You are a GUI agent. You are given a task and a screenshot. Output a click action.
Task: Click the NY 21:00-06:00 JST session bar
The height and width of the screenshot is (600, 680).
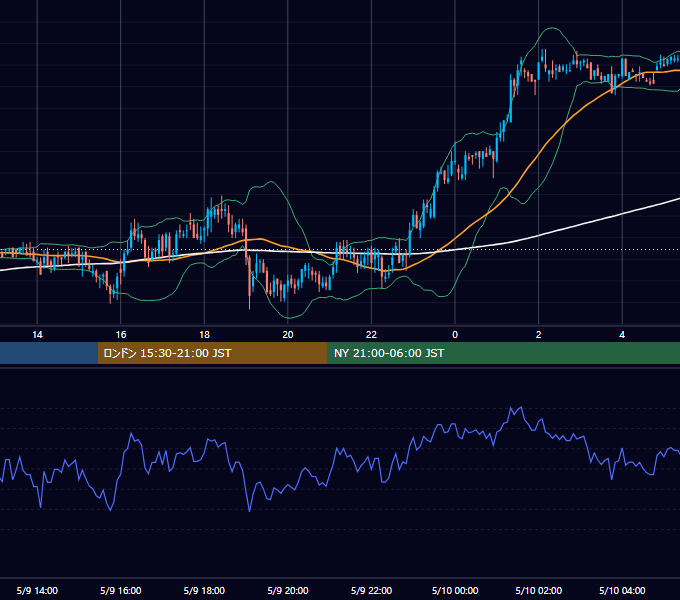pos(503,353)
